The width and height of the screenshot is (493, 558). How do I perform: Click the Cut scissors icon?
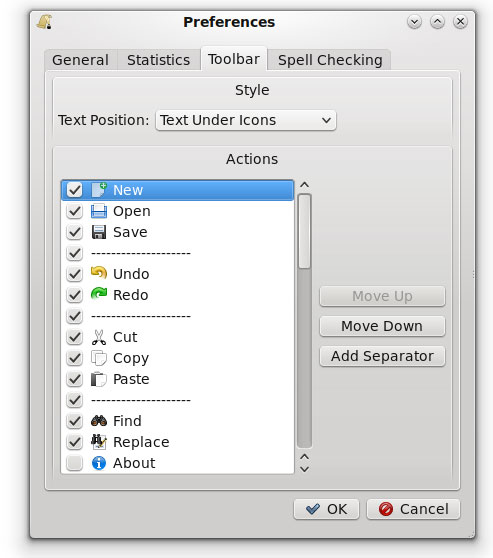coord(99,337)
